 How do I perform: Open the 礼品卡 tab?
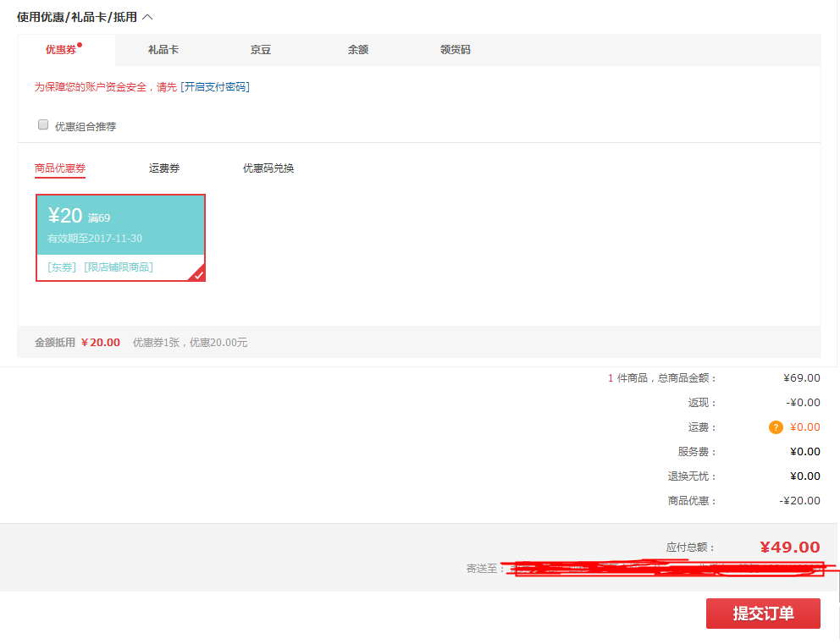(x=163, y=50)
